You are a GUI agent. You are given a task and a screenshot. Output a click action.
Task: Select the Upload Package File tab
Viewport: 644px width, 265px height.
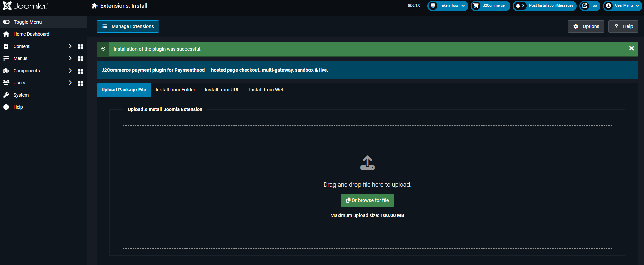pos(124,90)
